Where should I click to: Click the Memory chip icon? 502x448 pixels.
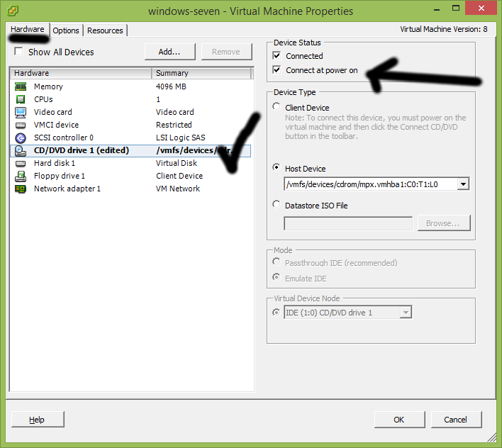click(x=21, y=86)
